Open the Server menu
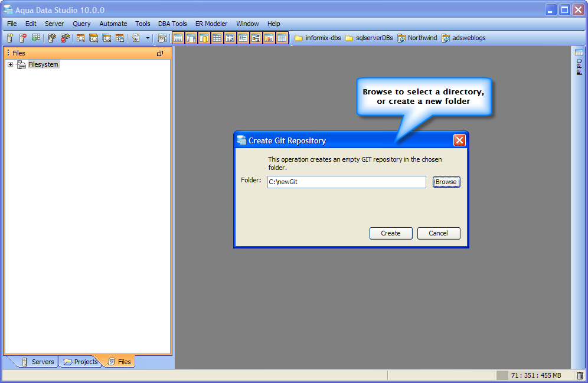This screenshot has height=383, width=588. click(x=54, y=24)
